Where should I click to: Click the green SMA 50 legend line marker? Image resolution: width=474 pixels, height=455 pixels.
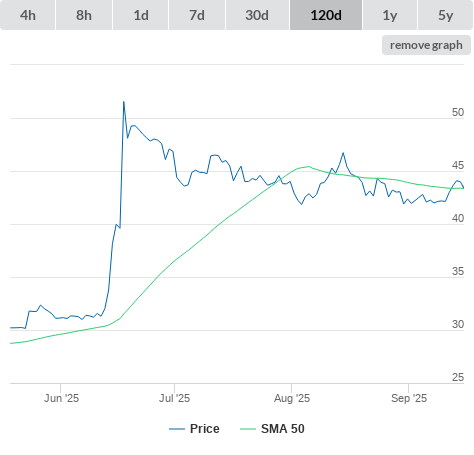[x=248, y=429]
